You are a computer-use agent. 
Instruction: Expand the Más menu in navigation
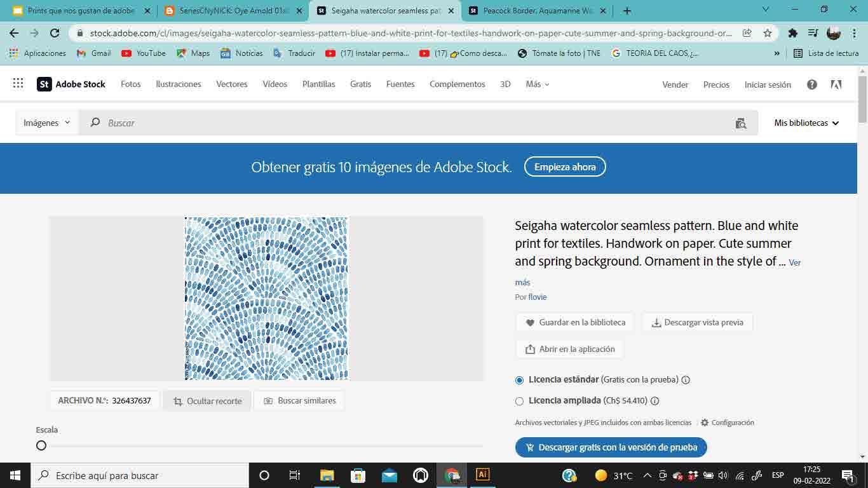coord(538,84)
